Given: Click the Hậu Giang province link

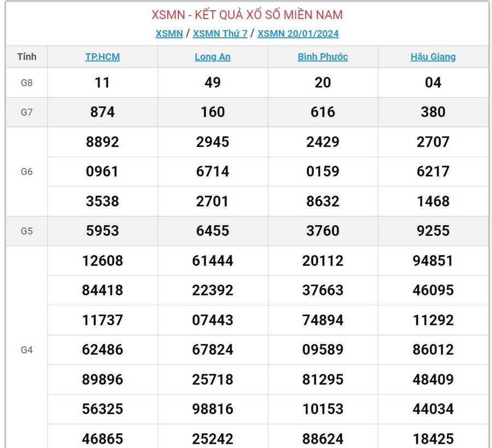Looking at the screenshot, I should (x=433, y=57).
